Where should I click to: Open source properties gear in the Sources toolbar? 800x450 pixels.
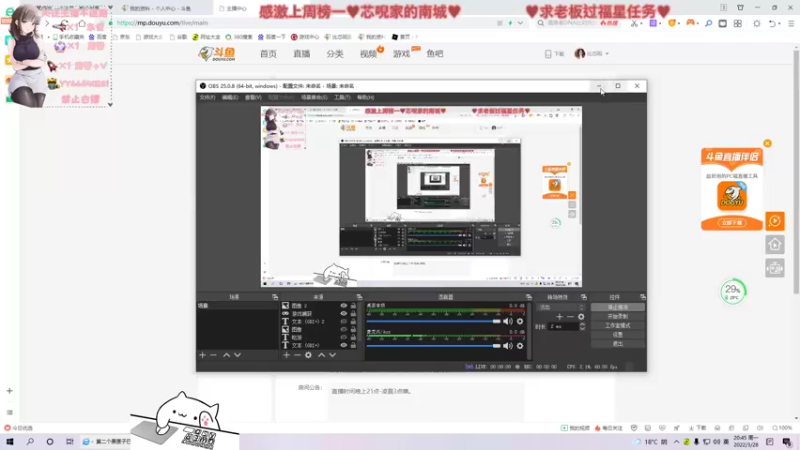click(308, 355)
